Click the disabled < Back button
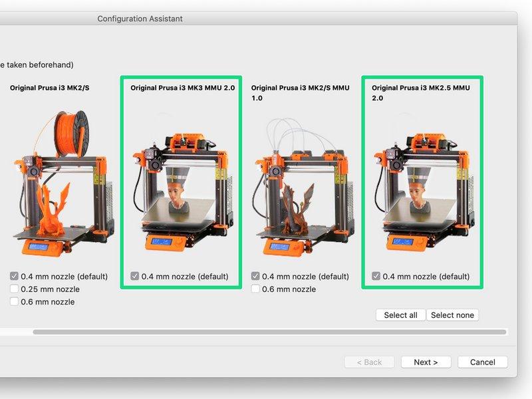Screen dimensions: 532x399 tap(369, 362)
